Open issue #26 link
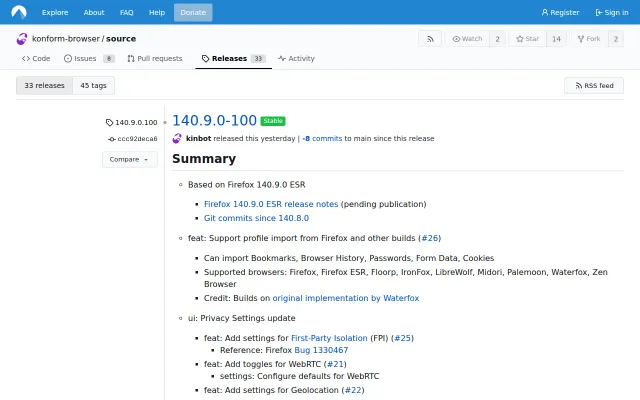Screen dimensions: 640x400 coord(429,238)
